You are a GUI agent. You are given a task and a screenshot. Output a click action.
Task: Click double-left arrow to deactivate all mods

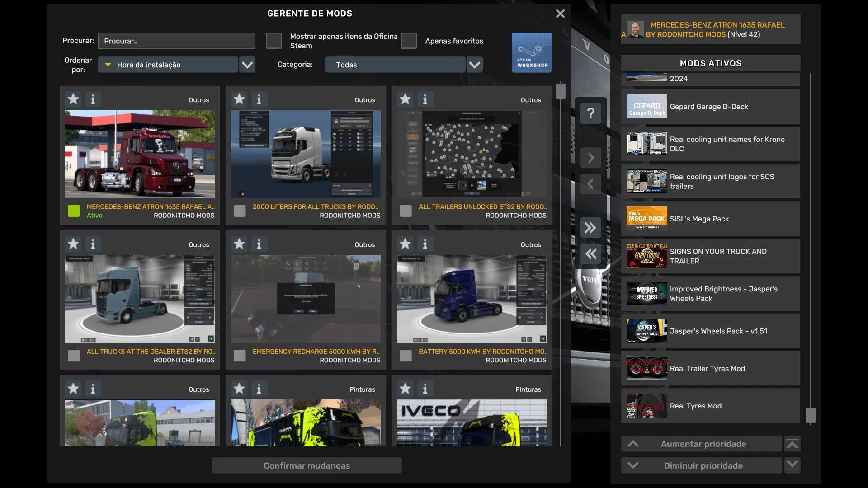tap(590, 254)
